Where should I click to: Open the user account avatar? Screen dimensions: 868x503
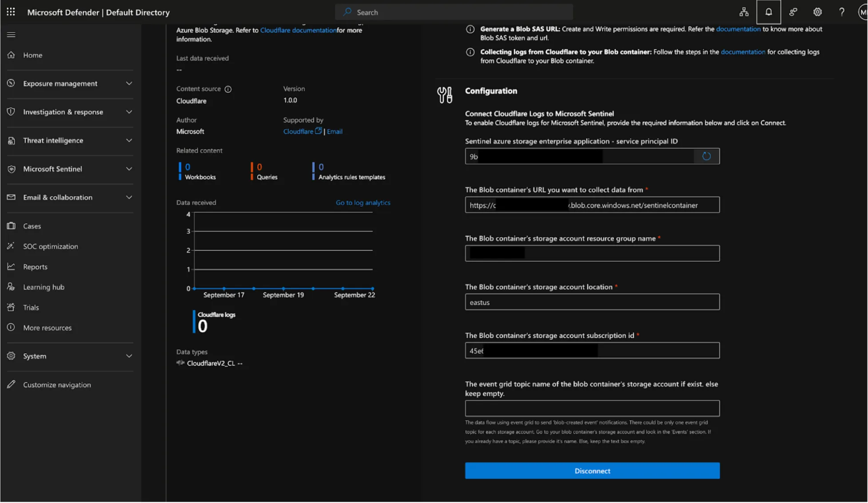pos(862,12)
